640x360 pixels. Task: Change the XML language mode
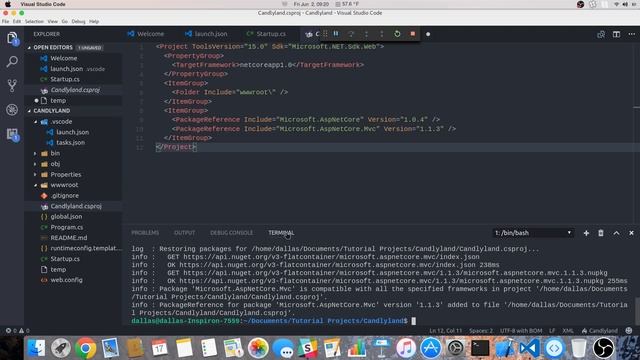click(x=568, y=331)
